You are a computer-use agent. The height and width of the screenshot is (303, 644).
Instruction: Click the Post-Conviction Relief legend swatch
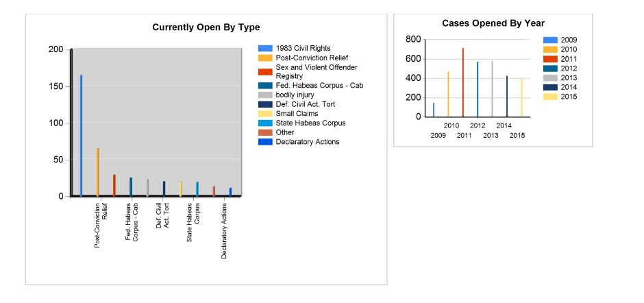coord(265,58)
